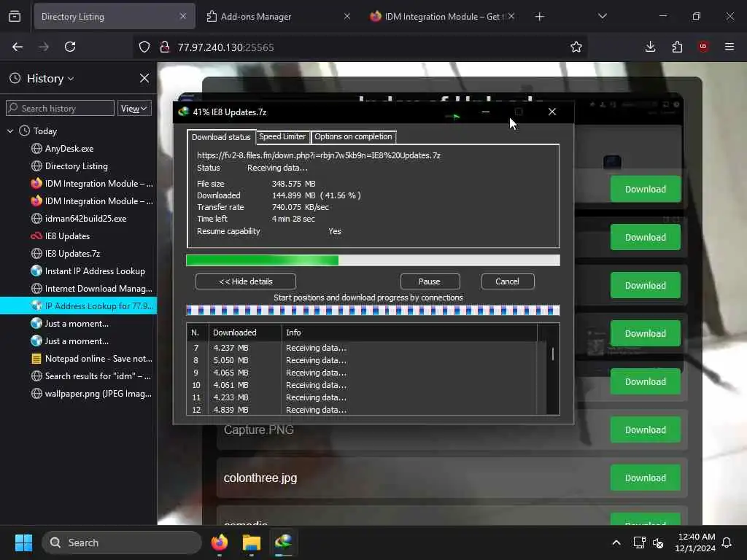This screenshot has height=560, width=747.
Task: Open idman642build25.exe history entry
Action: coord(79,219)
